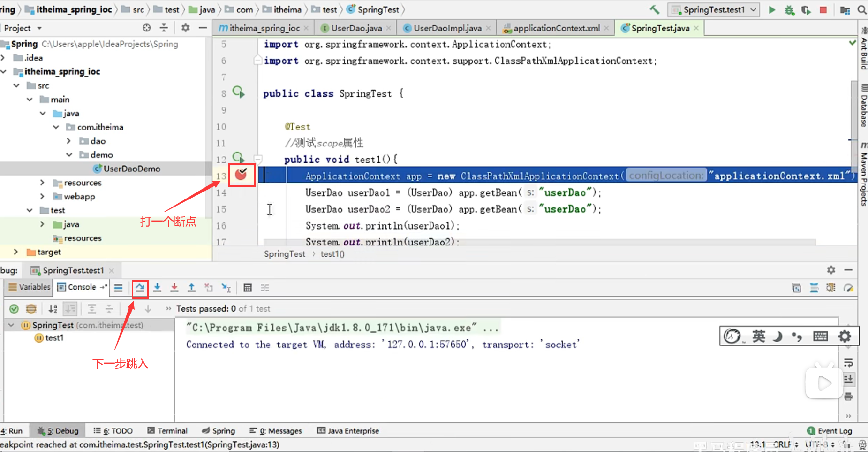Toggle soft-wrap in the console side toolbar
This screenshot has width=868, height=452.
[x=848, y=363]
